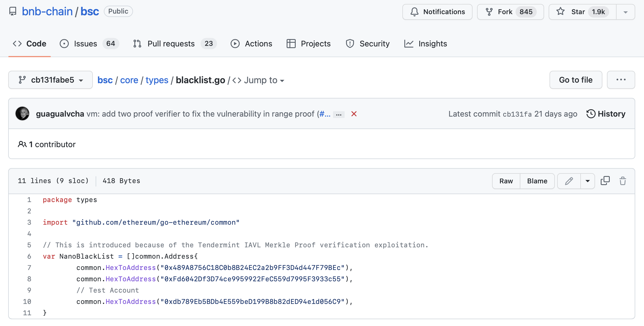The height and width of the screenshot is (326, 644).
Task: Open guagualvcha's avatar image
Action: tap(22, 114)
